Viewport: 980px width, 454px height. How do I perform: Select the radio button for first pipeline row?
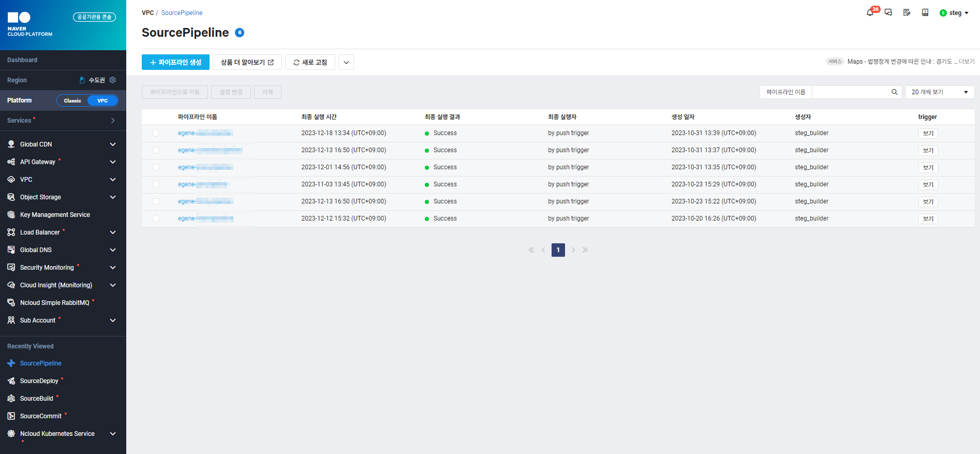coord(156,133)
